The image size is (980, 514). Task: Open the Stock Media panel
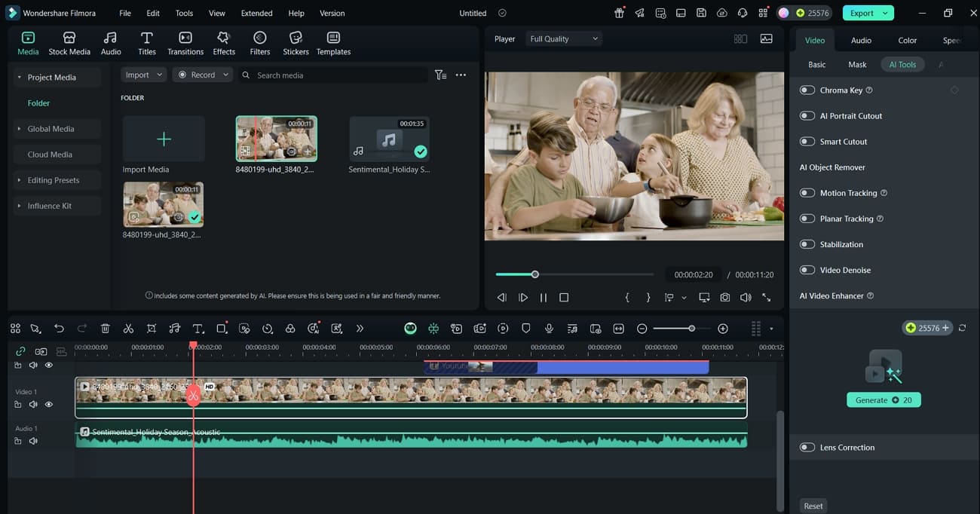[x=69, y=44]
